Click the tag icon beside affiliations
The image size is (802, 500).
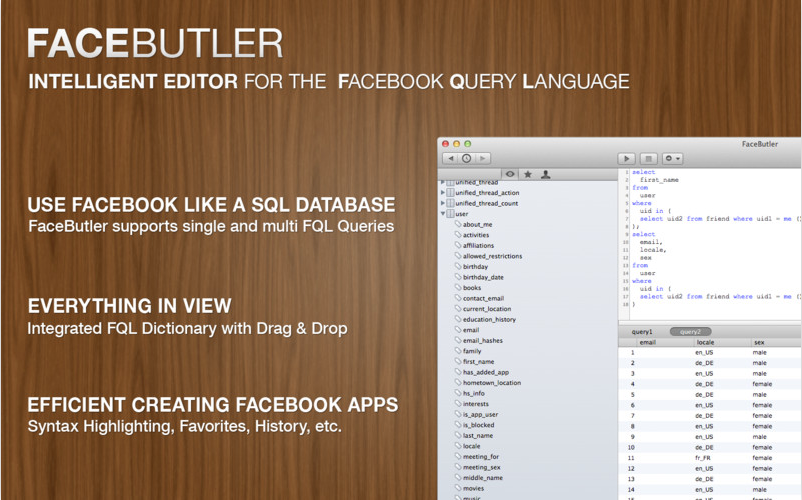coord(458,245)
